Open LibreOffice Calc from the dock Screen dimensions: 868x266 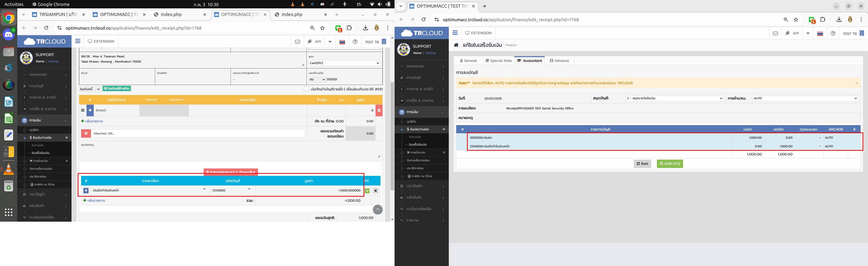pyautogui.click(x=9, y=118)
